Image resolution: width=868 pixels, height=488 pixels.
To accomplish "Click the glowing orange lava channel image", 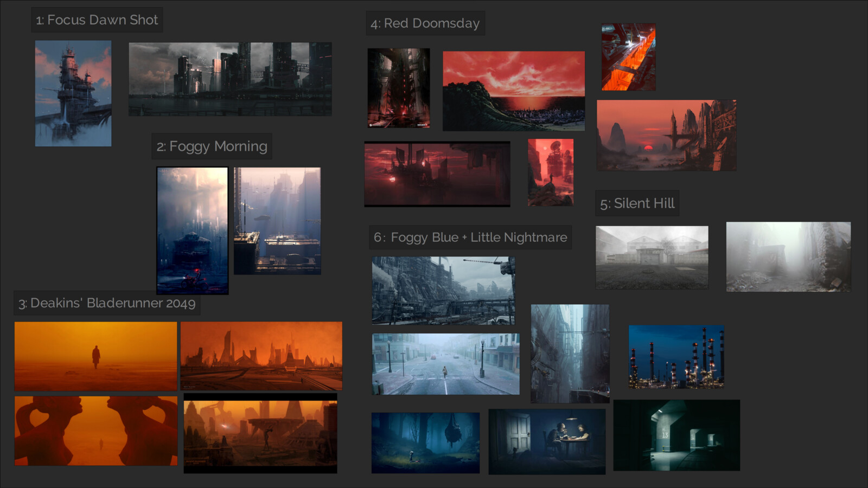I will 629,57.
